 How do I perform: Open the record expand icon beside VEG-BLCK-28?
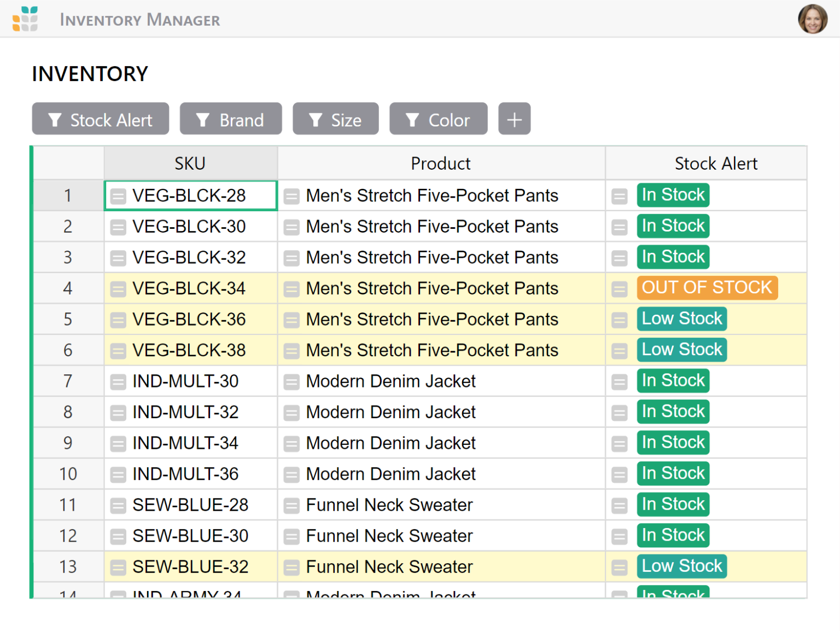point(118,195)
